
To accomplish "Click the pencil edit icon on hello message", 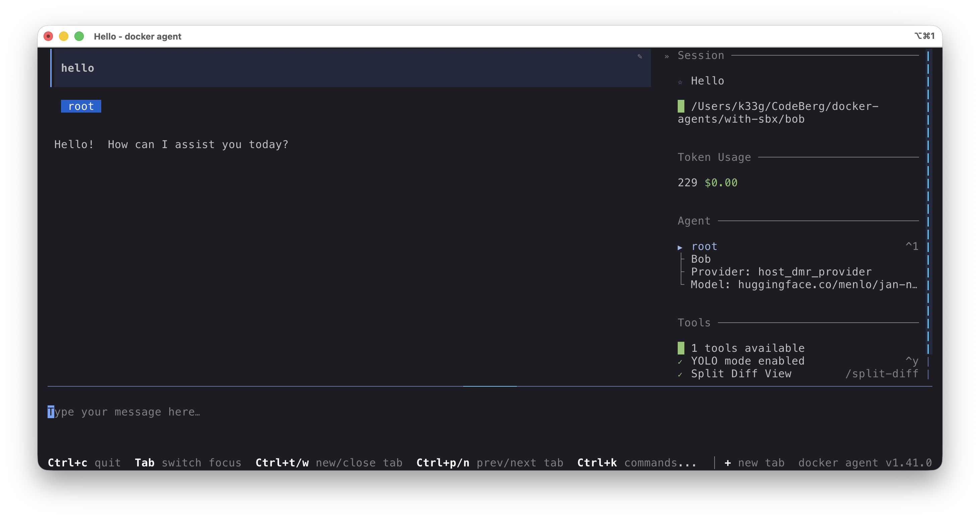I will (639, 56).
